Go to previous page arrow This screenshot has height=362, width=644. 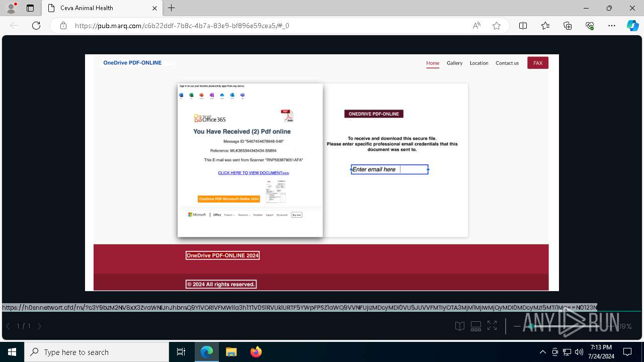tap(8, 326)
